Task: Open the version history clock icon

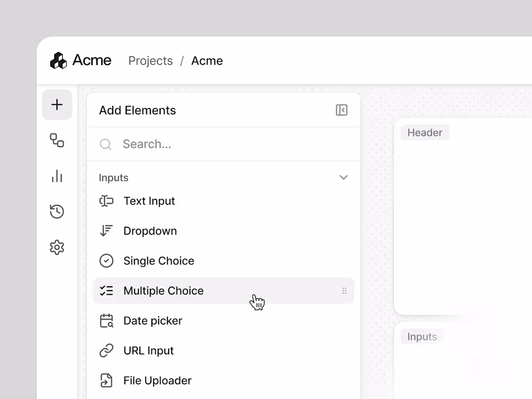Action: (x=57, y=211)
